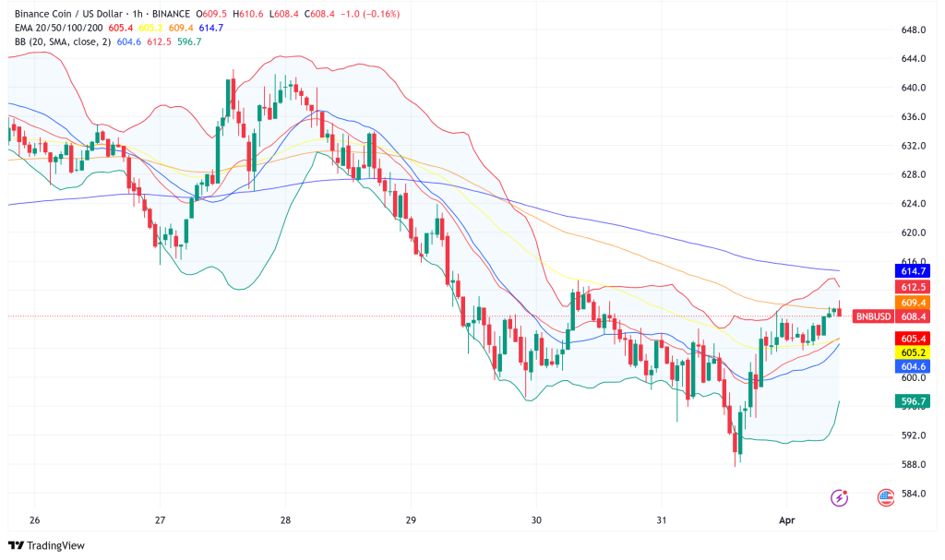
Task: Click the BNBUSD 608.4 price tag
Action: (891, 316)
